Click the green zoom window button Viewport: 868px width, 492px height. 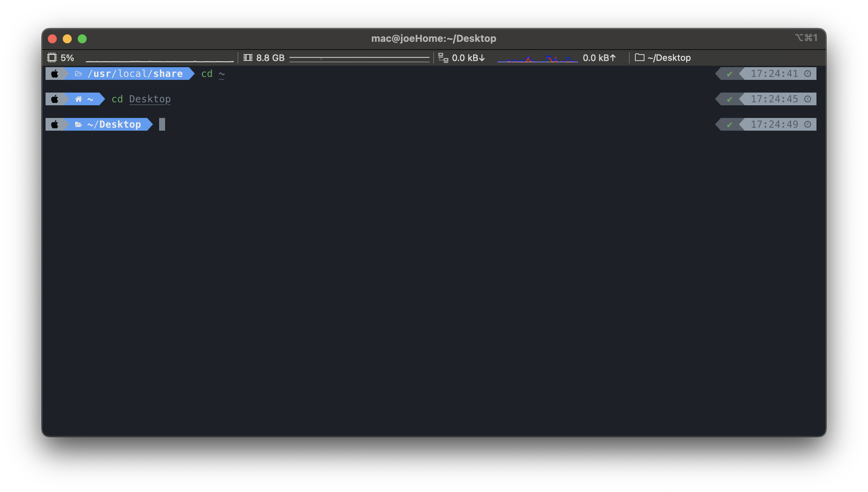click(82, 39)
